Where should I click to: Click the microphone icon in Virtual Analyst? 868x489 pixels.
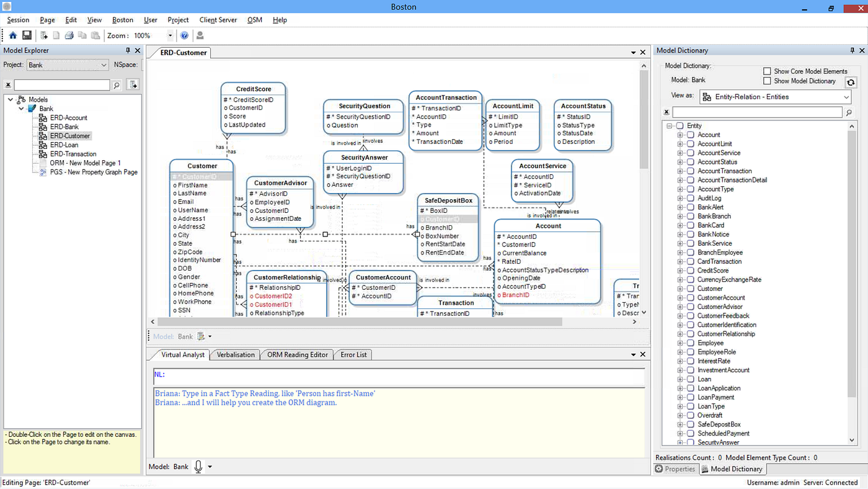click(x=198, y=467)
